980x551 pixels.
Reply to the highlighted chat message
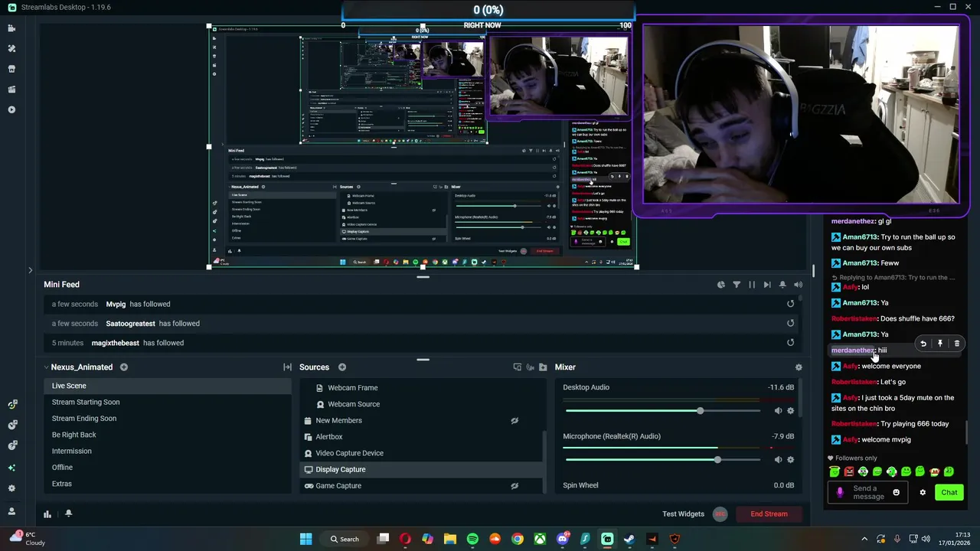(923, 344)
